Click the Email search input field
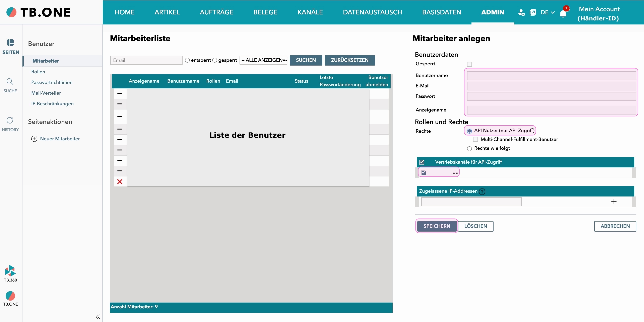This screenshot has width=644, height=322. [146, 60]
